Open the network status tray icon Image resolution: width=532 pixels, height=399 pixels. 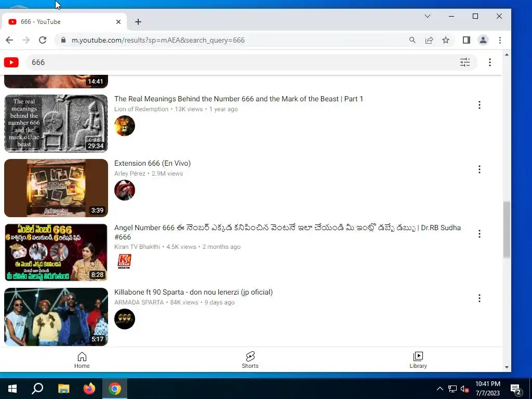(x=453, y=389)
